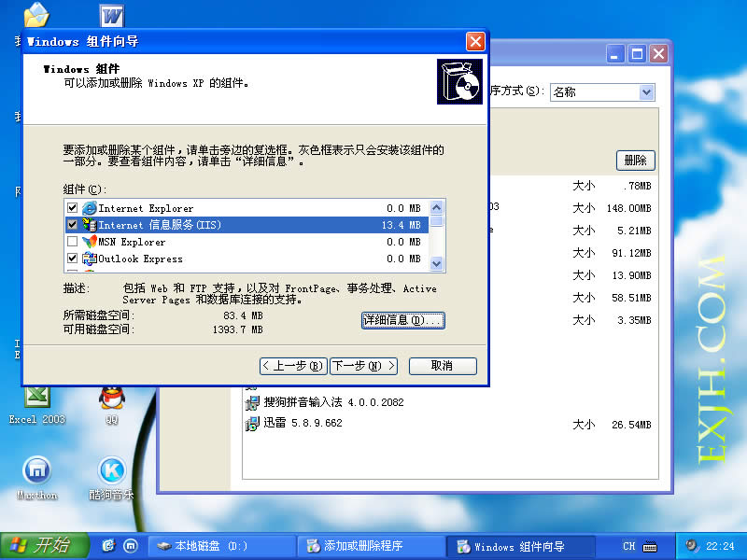
Task: Open 酷狗音乐 desktop shortcut
Action: click(x=111, y=478)
